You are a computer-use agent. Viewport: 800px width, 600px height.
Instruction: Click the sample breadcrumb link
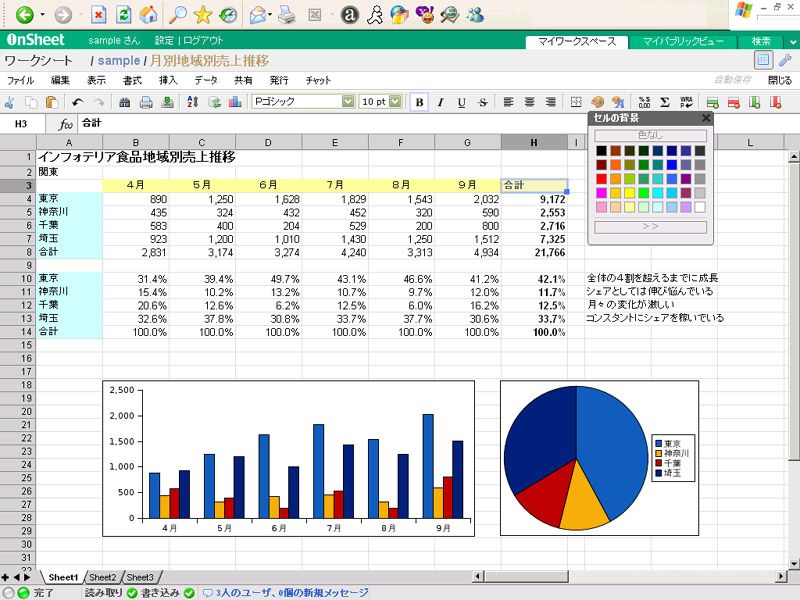point(119,61)
